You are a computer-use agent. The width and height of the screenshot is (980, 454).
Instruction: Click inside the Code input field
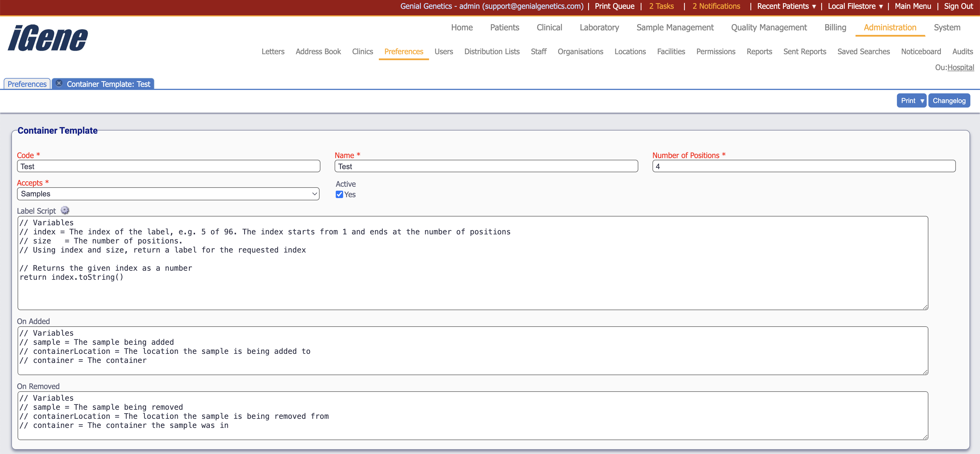point(168,166)
